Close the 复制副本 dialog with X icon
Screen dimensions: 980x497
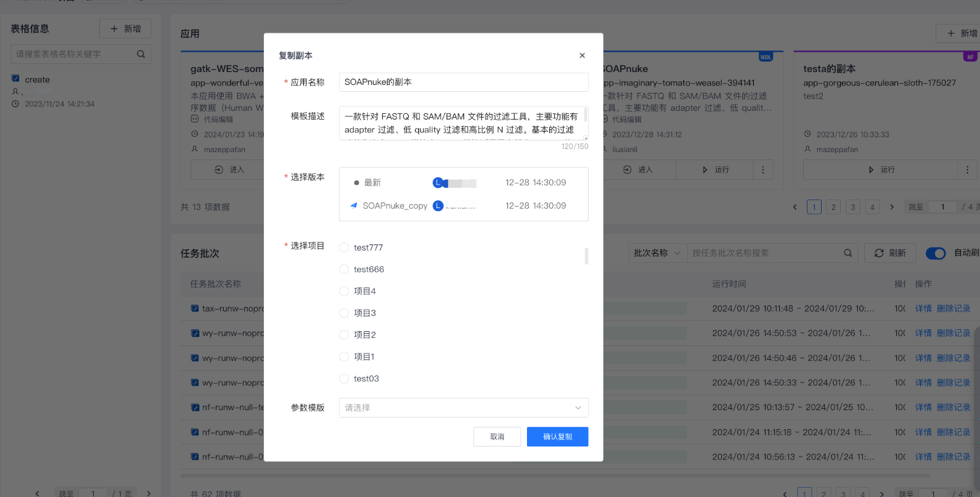(x=582, y=55)
